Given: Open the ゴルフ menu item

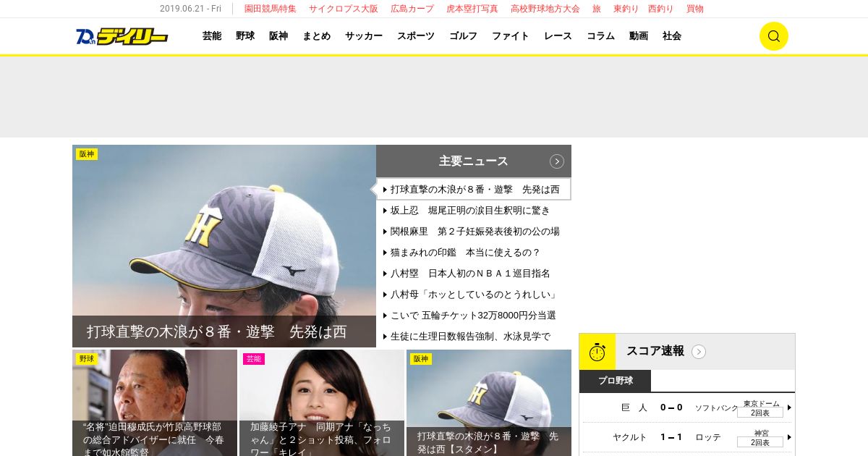Looking at the screenshot, I should coord(464,36).
